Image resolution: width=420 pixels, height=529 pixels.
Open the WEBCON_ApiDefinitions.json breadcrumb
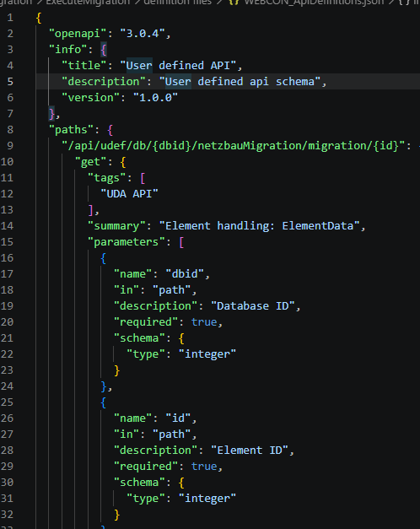click(314, 2)
